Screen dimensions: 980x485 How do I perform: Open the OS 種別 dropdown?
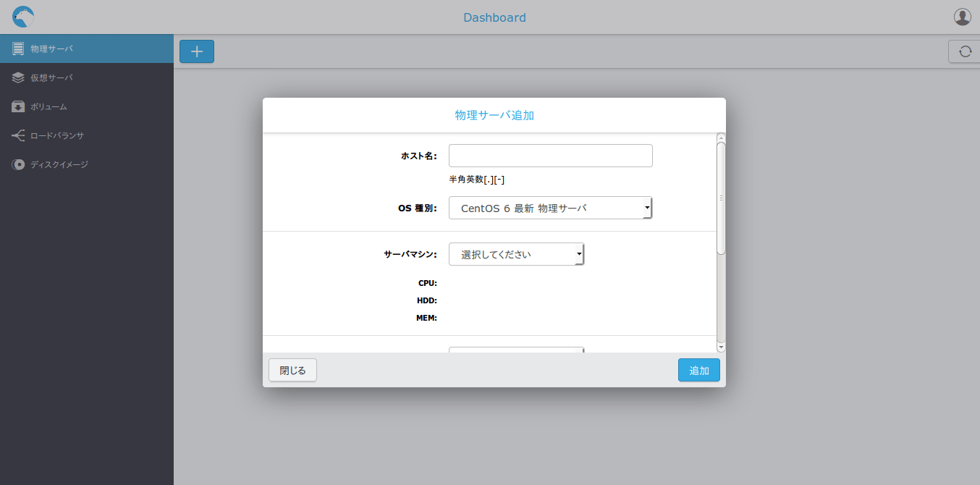tap(551, 208)
